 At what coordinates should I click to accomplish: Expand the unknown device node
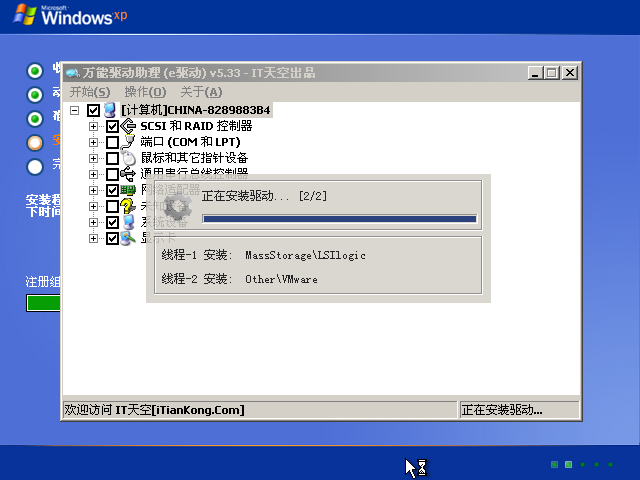93,206
